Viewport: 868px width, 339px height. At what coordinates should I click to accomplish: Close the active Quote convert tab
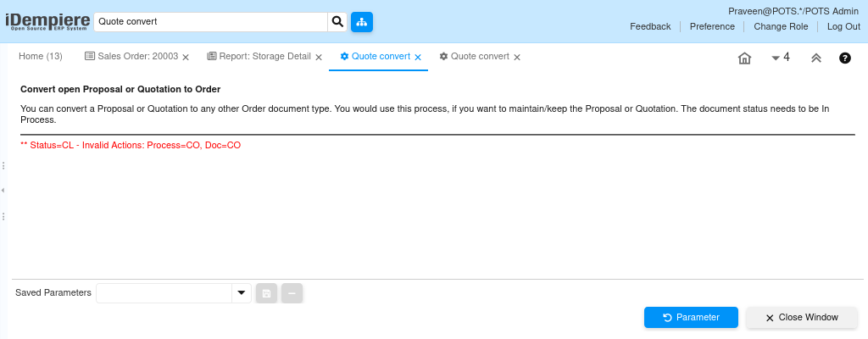click(418, 57)
